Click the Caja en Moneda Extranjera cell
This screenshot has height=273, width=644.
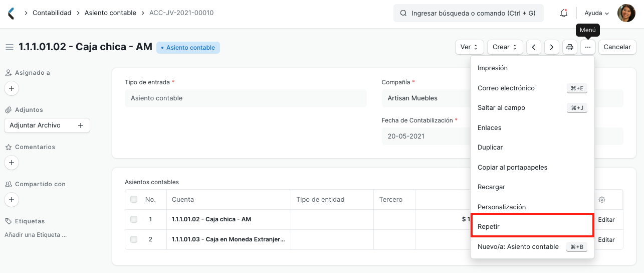(x=229, y=239)
